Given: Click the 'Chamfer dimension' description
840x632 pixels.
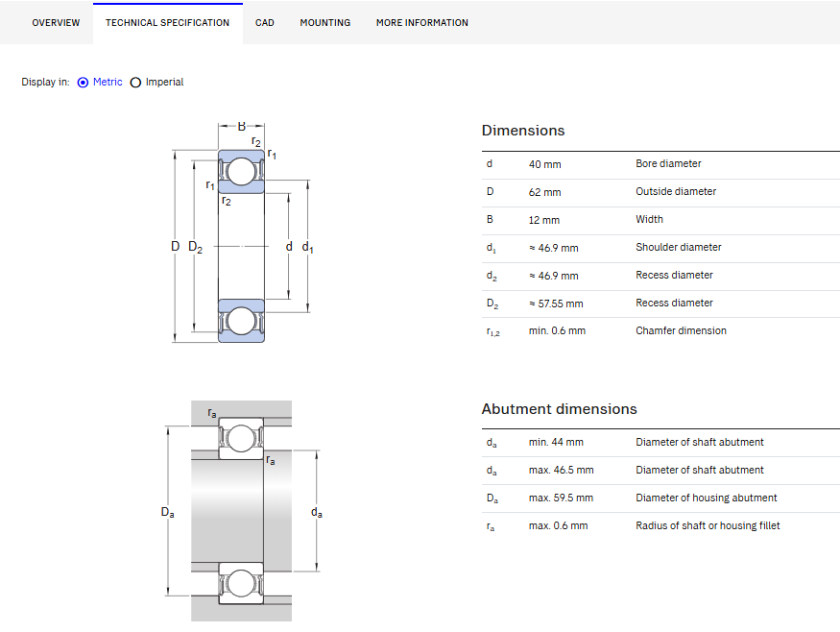Looking at the screenshot, I should [681, 330].
